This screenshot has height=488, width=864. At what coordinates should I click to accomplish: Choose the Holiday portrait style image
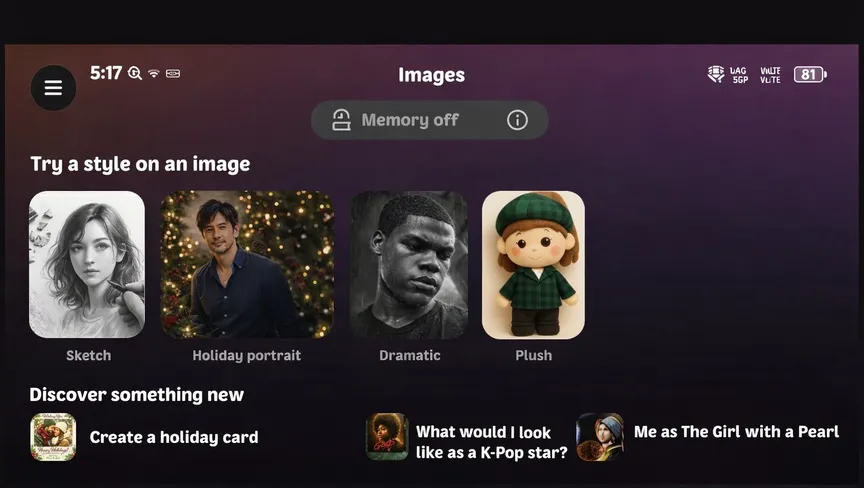coord(247,264)
